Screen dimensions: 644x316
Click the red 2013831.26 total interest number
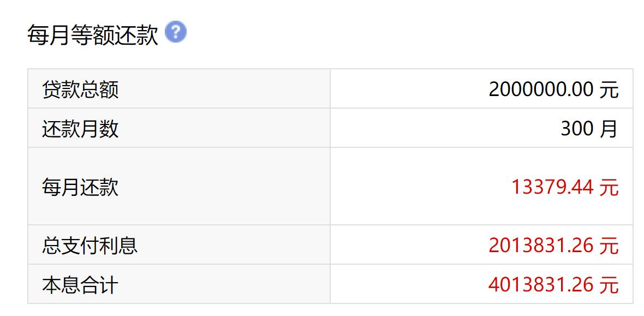540,245
